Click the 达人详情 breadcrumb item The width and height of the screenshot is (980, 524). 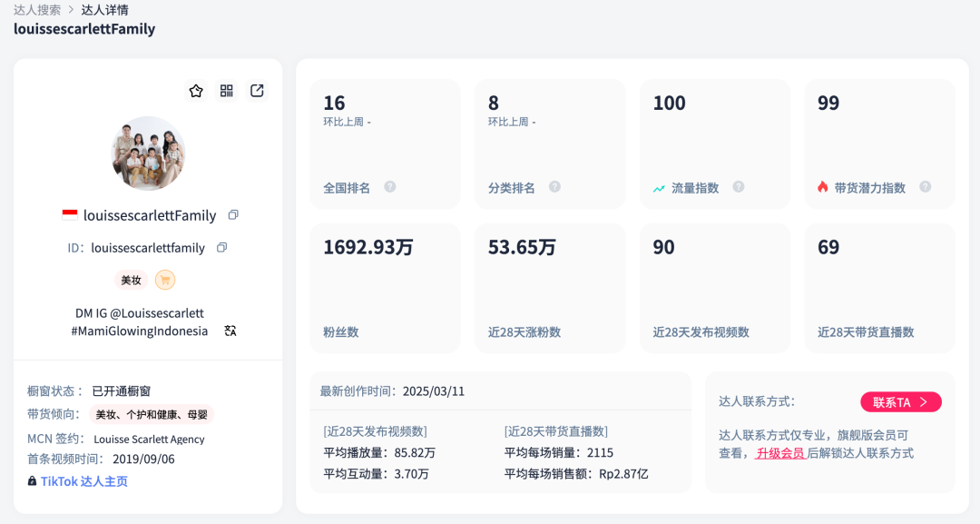(105, 10)
